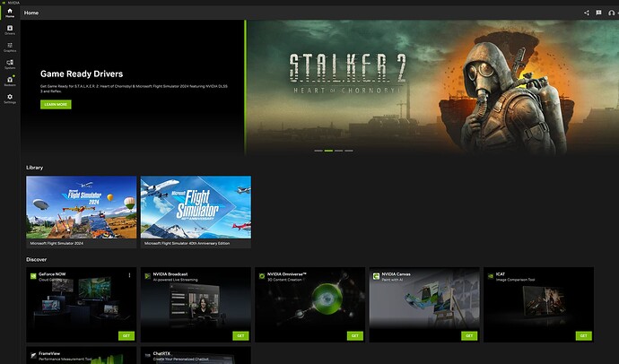
Task: Click GET on the GeForce NOW card
Action: coord(126,335)
